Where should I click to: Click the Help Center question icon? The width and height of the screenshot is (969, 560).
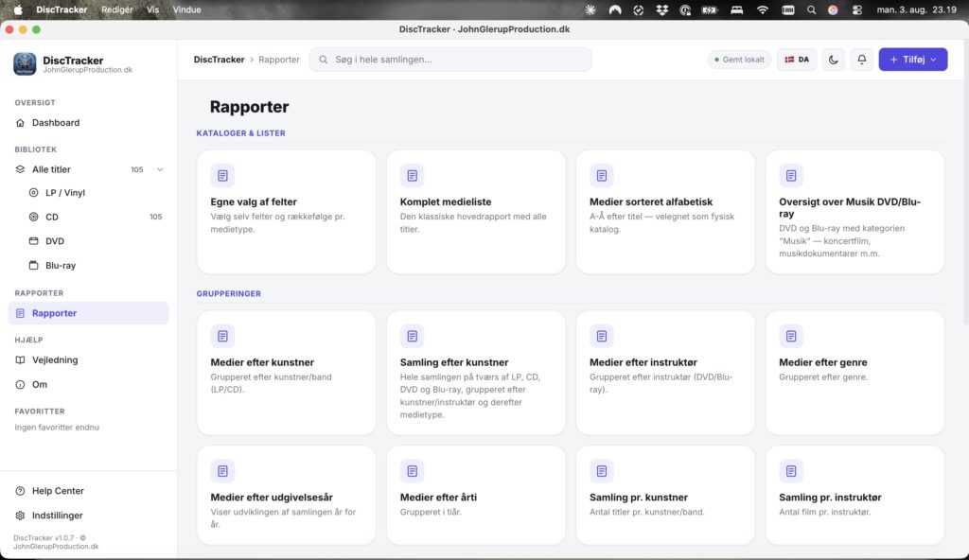(21, 491)
